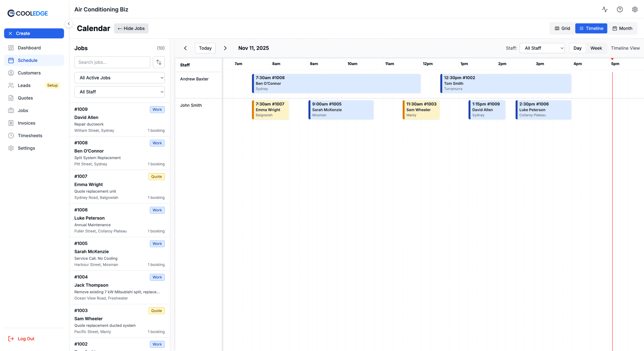Open settings via the gear icon top right
This screenshot has width=644, height=351.
pyautogui.click(x=635, y=9)
